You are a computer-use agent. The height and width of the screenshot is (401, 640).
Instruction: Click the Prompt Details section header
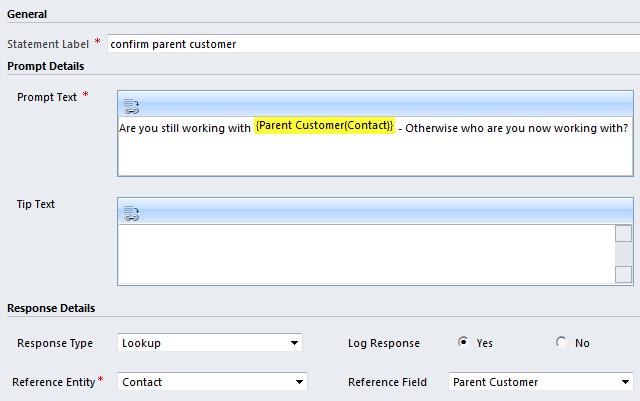pos(46,66)
